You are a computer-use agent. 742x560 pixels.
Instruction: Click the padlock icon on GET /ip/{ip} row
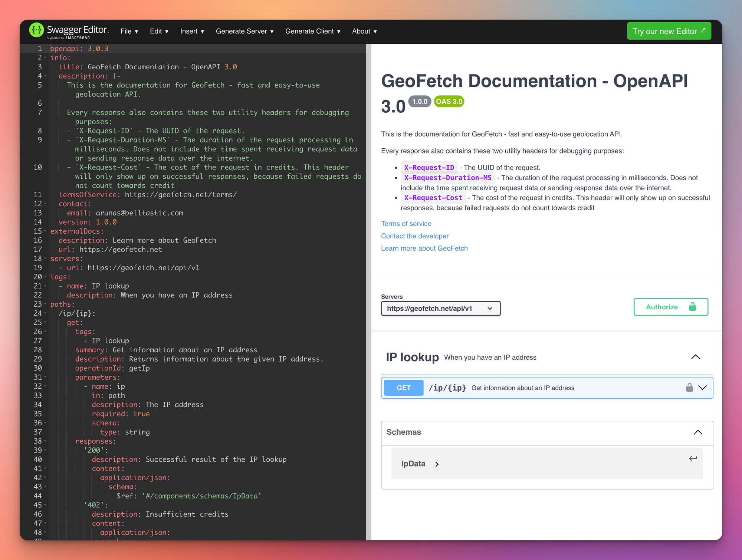click(x=689, y=388)
